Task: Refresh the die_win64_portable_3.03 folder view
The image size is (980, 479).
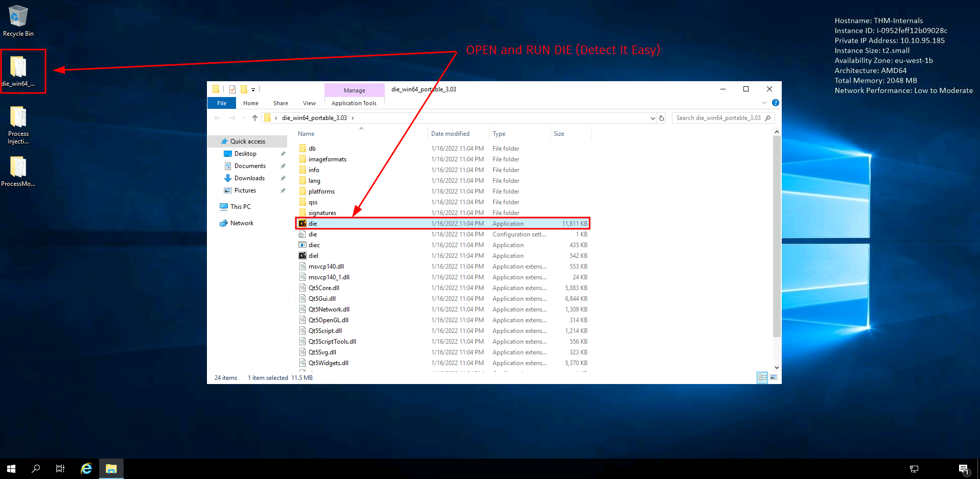Action: (662, 118)
